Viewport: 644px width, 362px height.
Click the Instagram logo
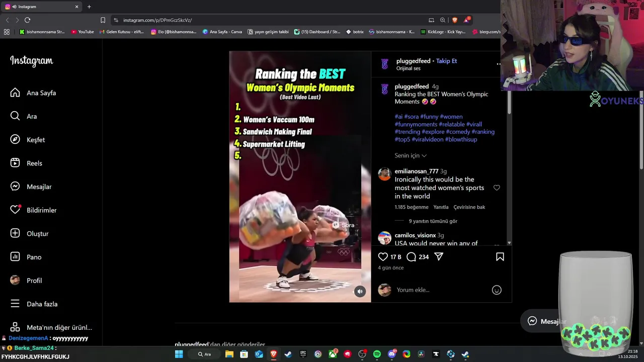(x=31, y=61)
